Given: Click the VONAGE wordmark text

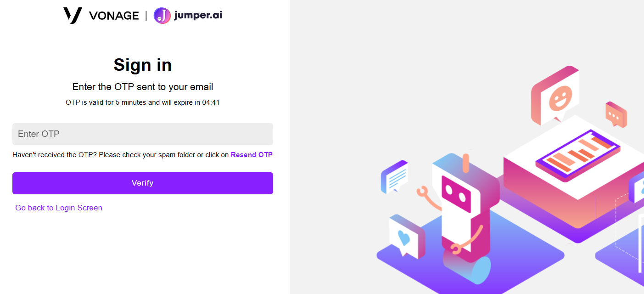Looking at the screenshot, I should [114, 16].
